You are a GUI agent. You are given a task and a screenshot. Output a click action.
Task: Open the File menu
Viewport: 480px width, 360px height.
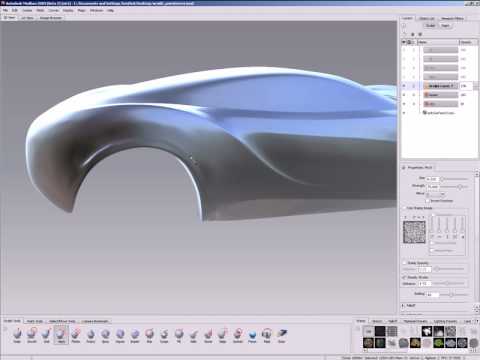(x=6, y=11)
